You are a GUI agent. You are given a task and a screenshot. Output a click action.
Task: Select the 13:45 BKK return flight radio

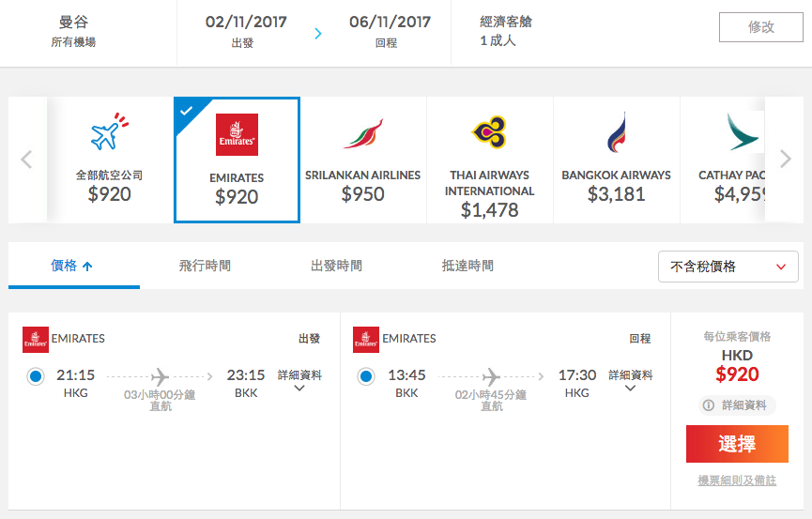[x=366, y=376]
